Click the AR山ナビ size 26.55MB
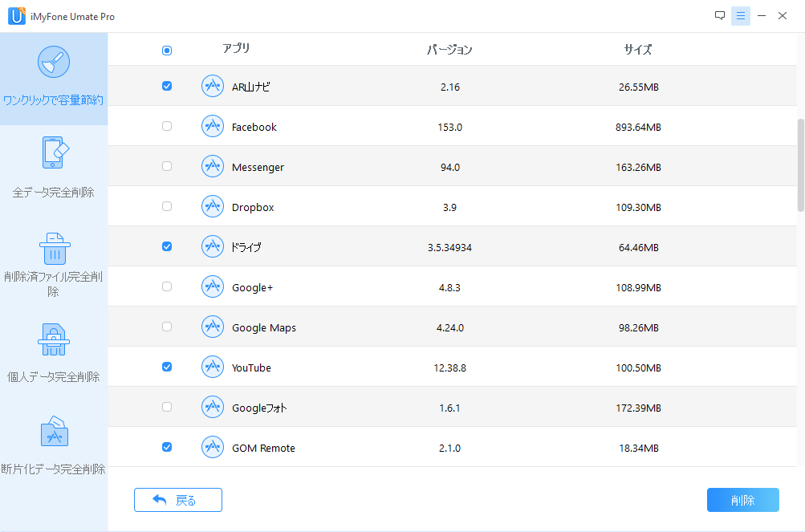This screenshot has height=532, width=805. 638,87
